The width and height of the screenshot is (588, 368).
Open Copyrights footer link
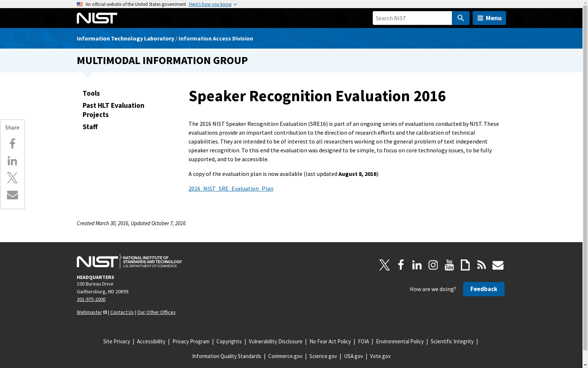pos(229,342)
